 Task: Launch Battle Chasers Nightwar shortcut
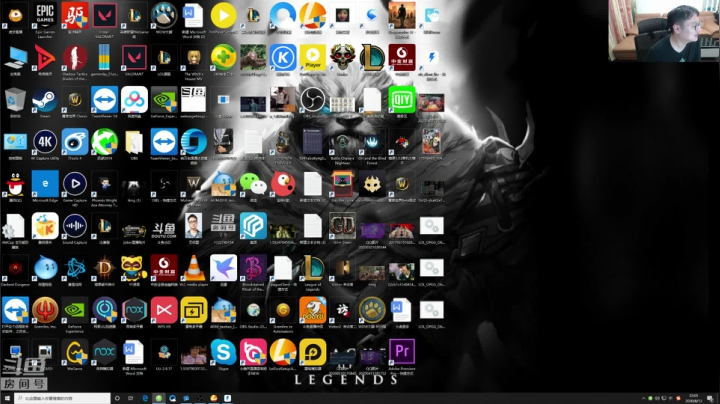tap(343, 142)
